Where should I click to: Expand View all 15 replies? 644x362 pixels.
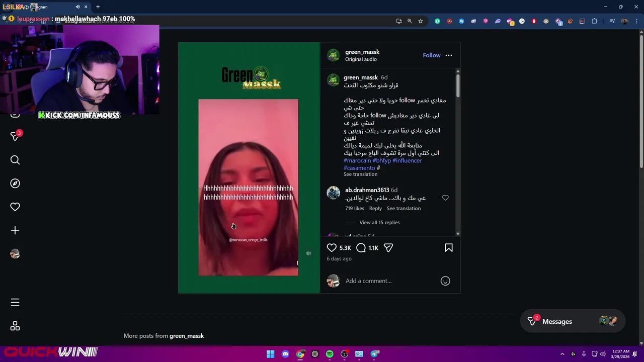tap(379, 222)
